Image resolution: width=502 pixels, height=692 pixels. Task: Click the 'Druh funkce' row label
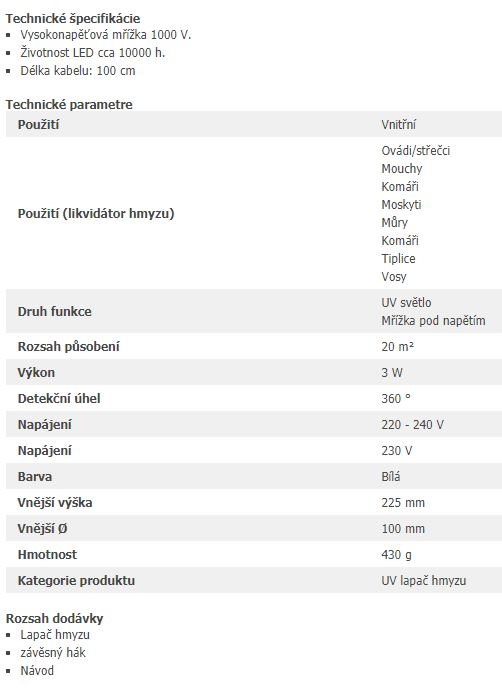point(54,312)
